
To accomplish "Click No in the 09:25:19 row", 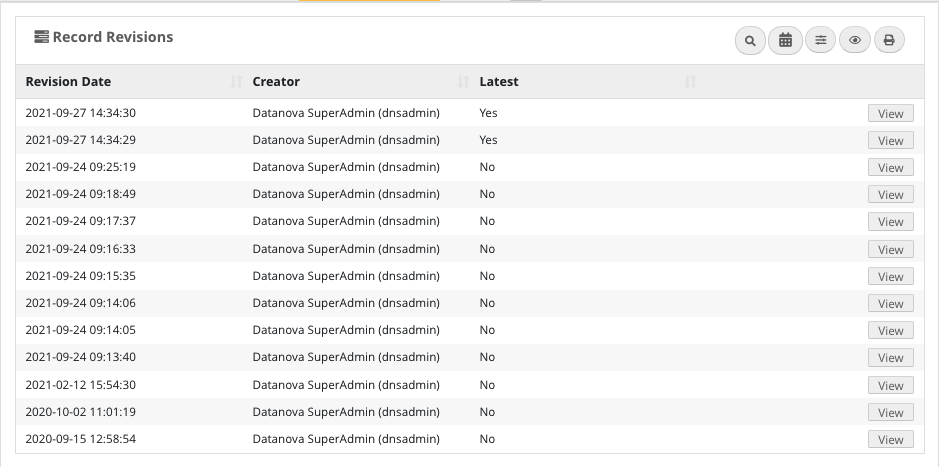I will [x=487, y=167].
